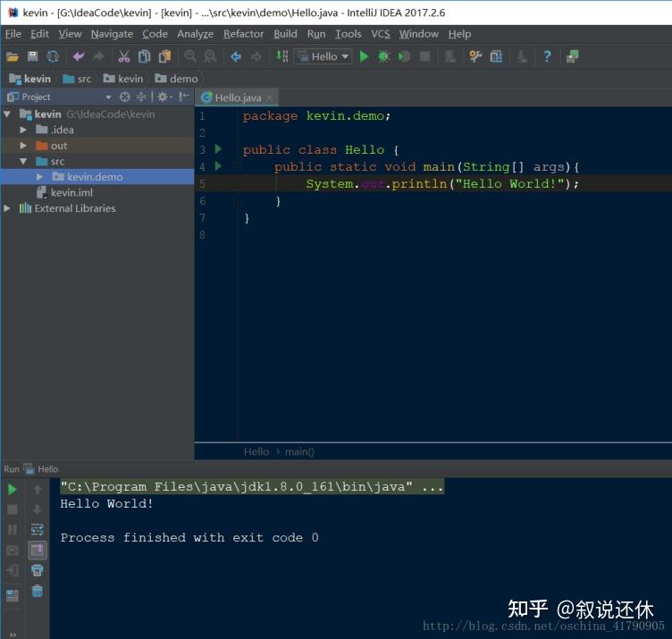This screenshot has width=672, height=639.
Task: Click main() breadcrumb below the editor
Action: pos(299,451)
